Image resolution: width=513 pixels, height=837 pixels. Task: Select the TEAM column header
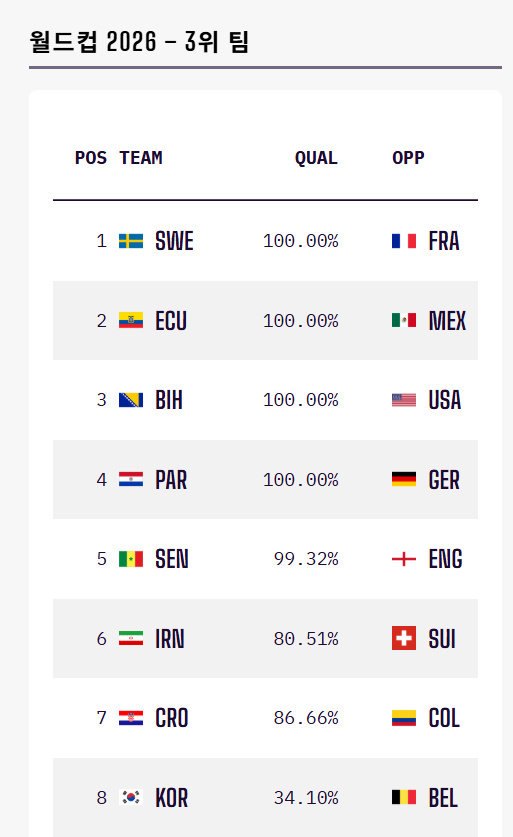click(x=141, y=158)
